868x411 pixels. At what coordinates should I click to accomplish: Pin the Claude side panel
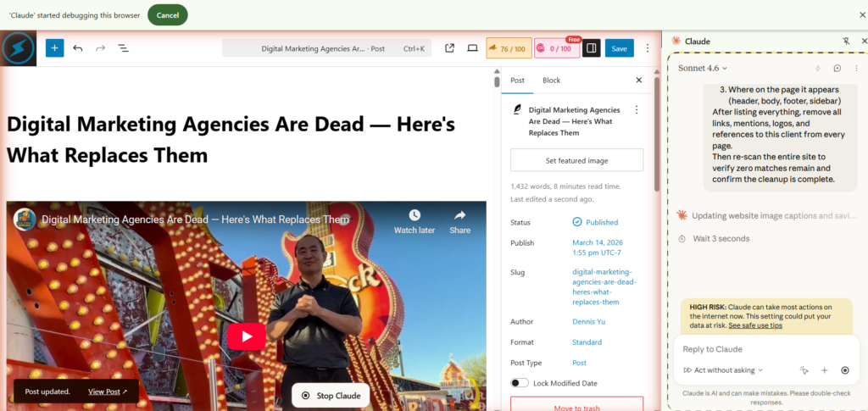pyautogui.click(x=846, y=41)
